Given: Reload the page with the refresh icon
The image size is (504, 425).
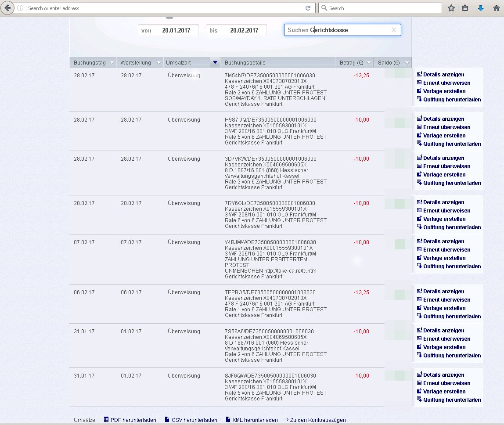Looking at the screenshot, I should click(x=308, y=8).
